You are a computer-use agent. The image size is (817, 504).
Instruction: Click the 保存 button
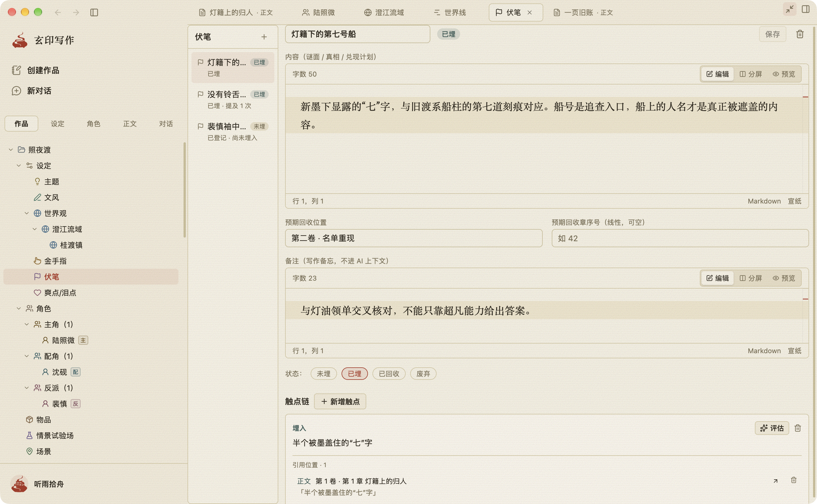[x=772, y=34]
